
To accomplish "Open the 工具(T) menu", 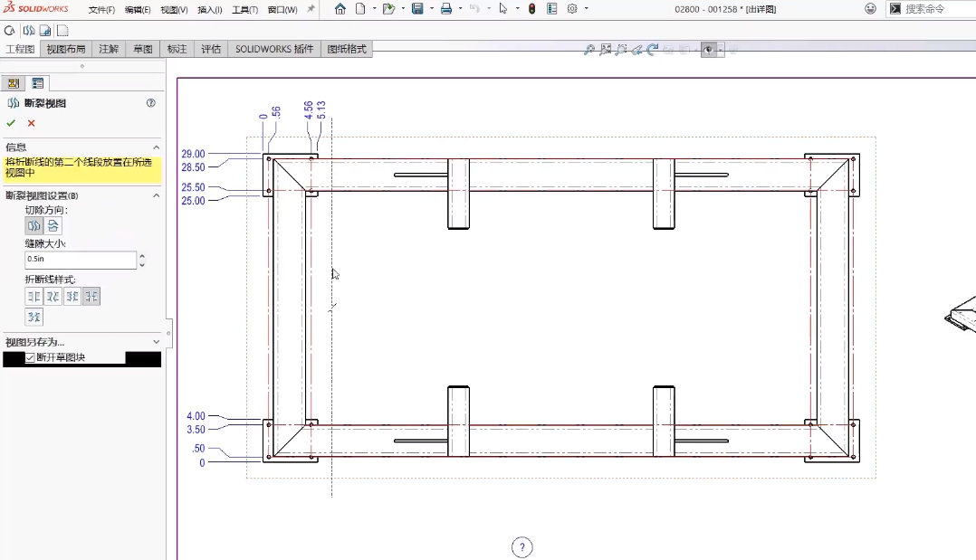I will [245, 9].
